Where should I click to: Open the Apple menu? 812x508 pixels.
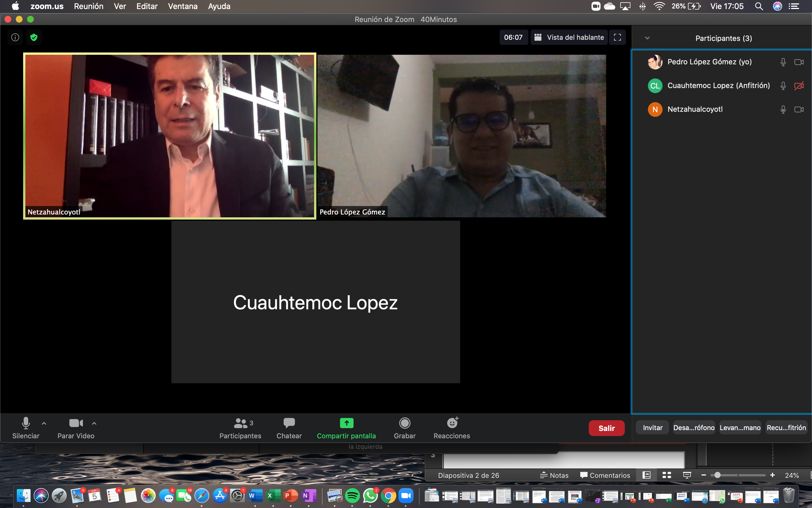point(15,6)
